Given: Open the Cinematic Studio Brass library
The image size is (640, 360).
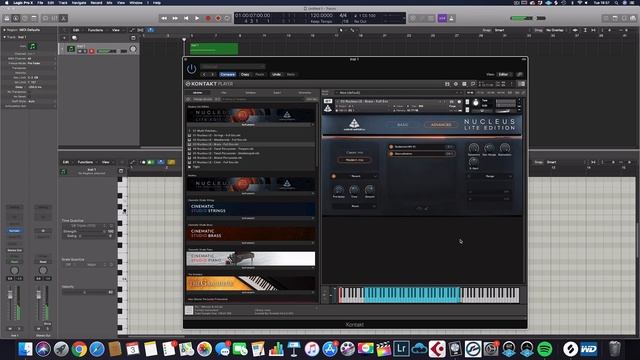Looking at the screenshot, I should 251,233.
